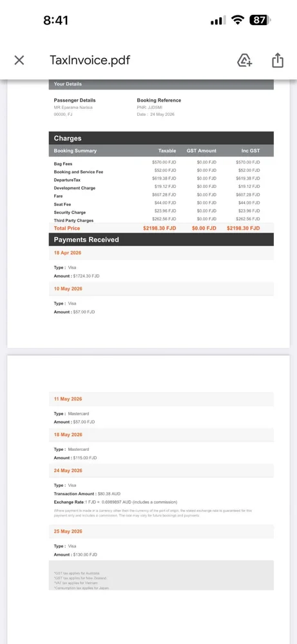Tap the Booking Reference PNR text
The image size is (297, 644).
(149, 107)
